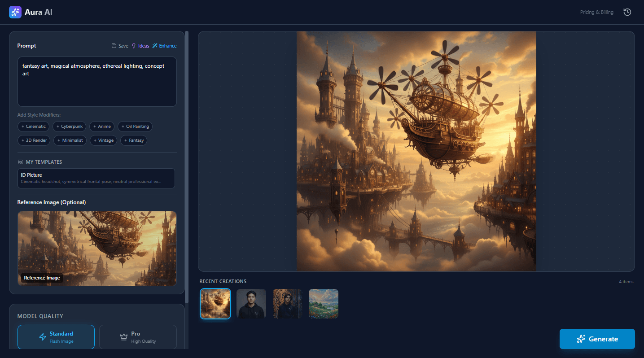Toggle the Fantasy style chip
Viewport: 644px width, 358px height.
[133, 140]
